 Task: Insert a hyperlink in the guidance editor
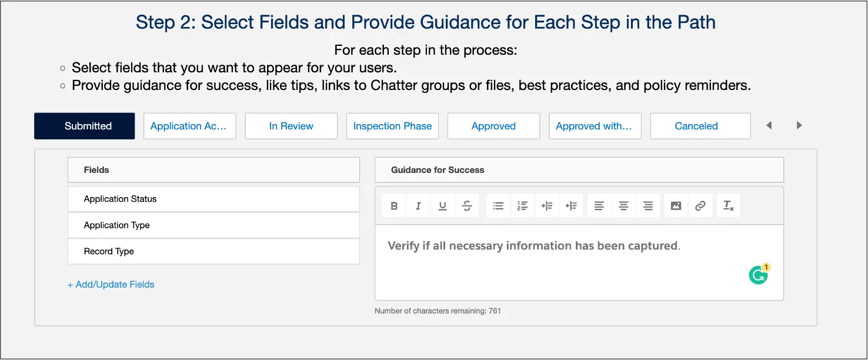point(700,205)
